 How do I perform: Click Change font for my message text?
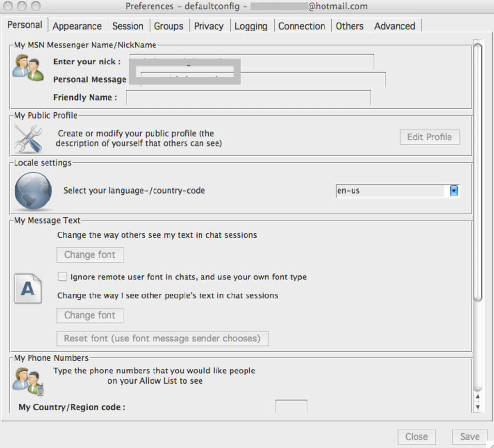coord(90,255)
